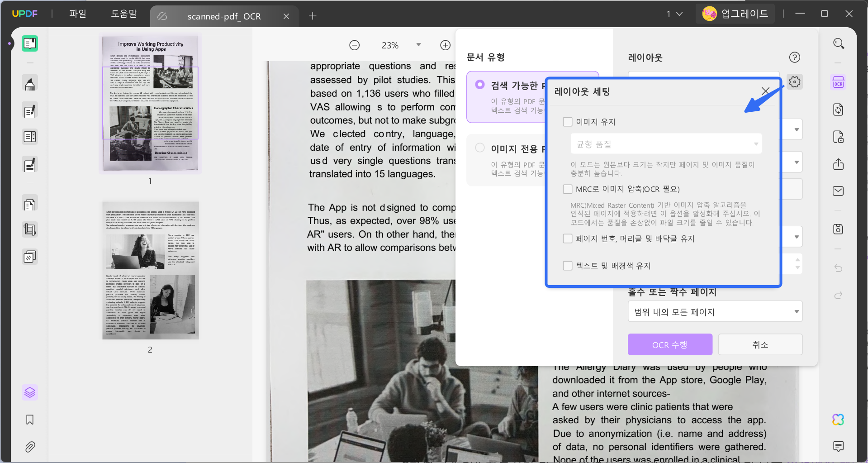Click the save file icon

click(x=839, y=229)
